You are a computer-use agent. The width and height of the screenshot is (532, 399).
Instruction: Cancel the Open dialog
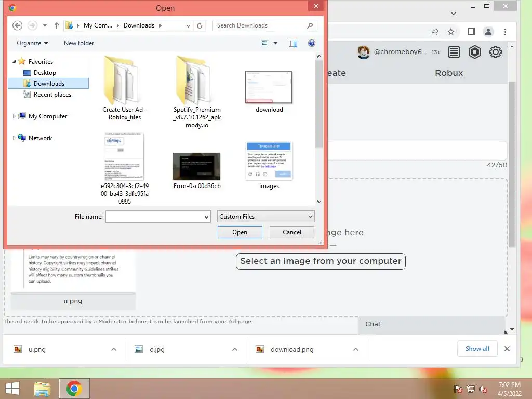[x=292, y=232]
